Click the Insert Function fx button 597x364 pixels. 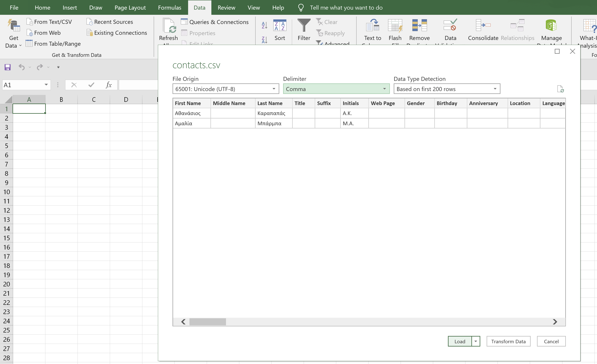[109, 85]
